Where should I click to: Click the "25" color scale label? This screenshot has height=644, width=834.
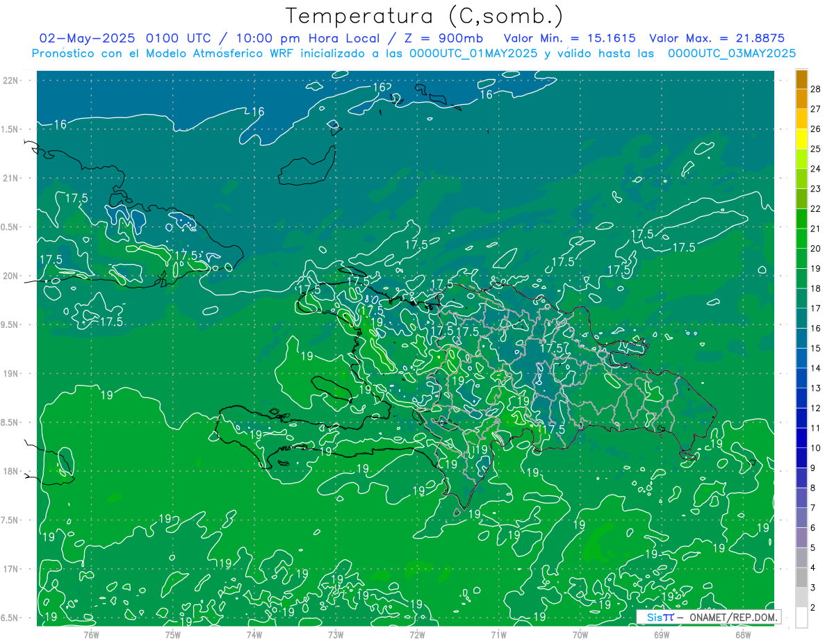pos(816,149)
